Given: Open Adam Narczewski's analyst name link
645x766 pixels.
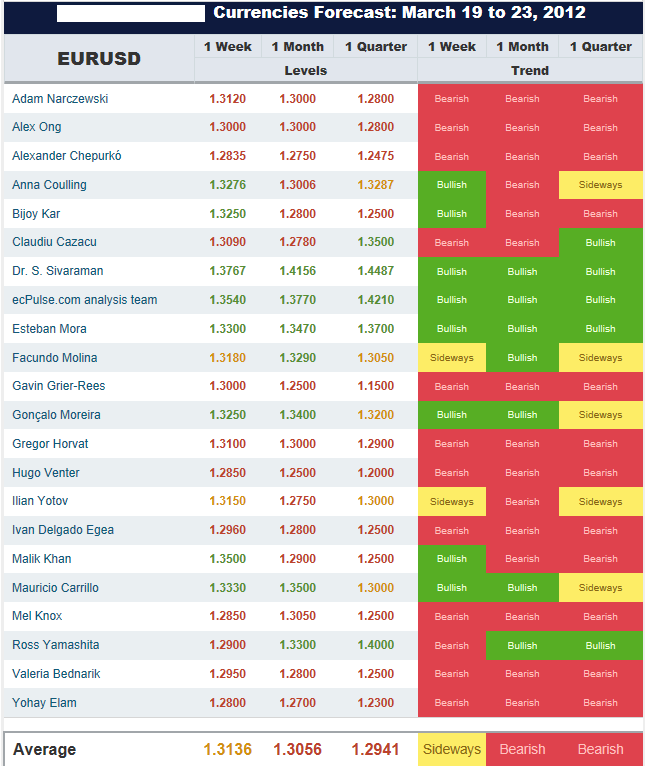Looking at the screenshot, I should coord(60,99).
